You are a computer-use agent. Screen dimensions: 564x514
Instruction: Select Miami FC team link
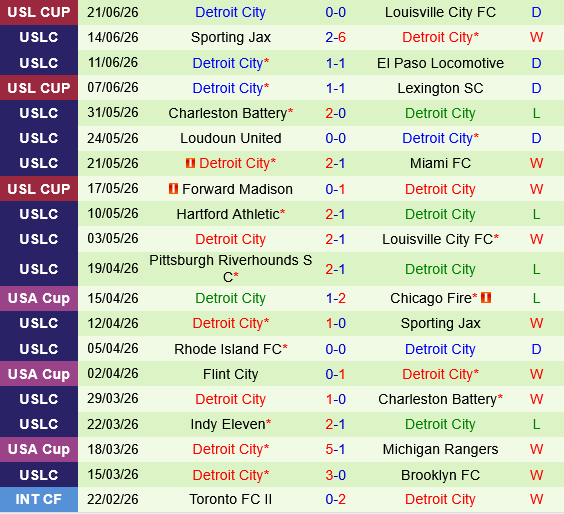[x=440, y=163]
